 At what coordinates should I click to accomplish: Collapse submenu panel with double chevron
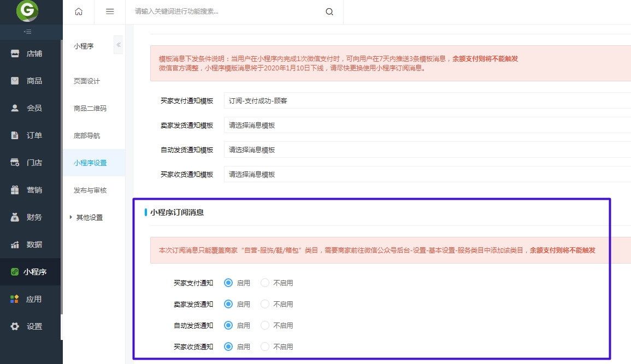pos(118,45)
